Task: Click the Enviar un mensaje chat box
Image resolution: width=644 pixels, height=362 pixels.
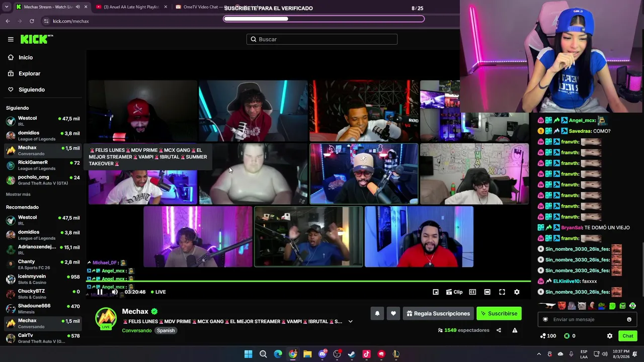Action: (x=587, y=320)
